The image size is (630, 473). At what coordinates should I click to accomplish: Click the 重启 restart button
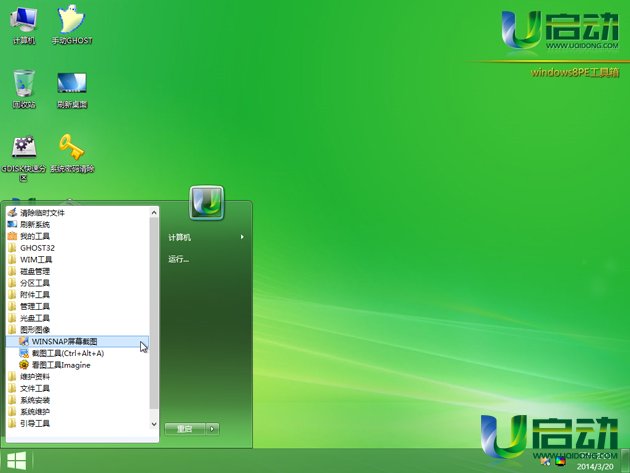click(x=184, y=428)
